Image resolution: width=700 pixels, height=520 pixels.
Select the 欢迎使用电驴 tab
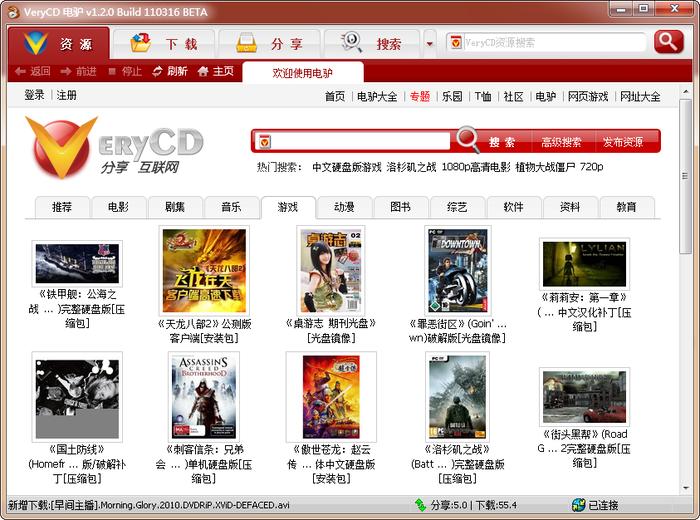pos(303,73)
